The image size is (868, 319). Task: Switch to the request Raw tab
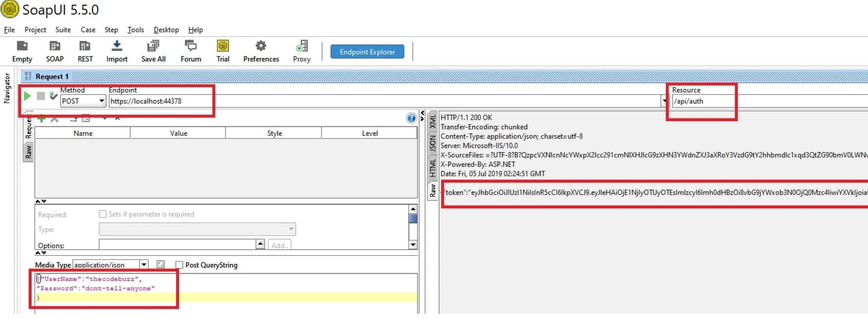coord(28,152)
